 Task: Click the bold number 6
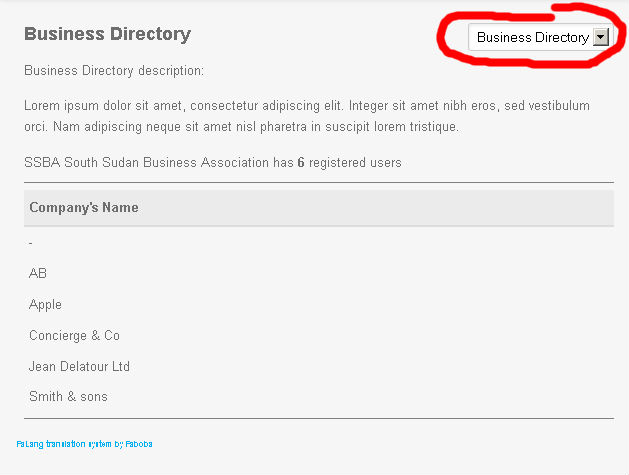pyautogui.click(x=301, y=162)
